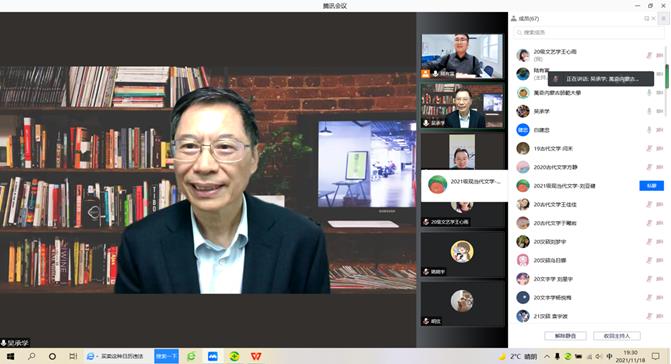The height and width of the screenshot is (364, 671).
Task: Click the member search input field
Action: pos(588,33)
